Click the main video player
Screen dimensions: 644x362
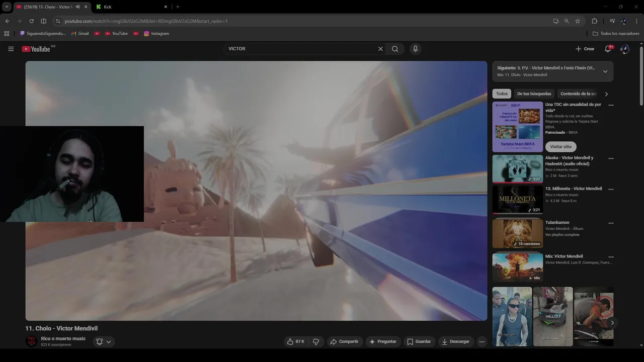256,191
